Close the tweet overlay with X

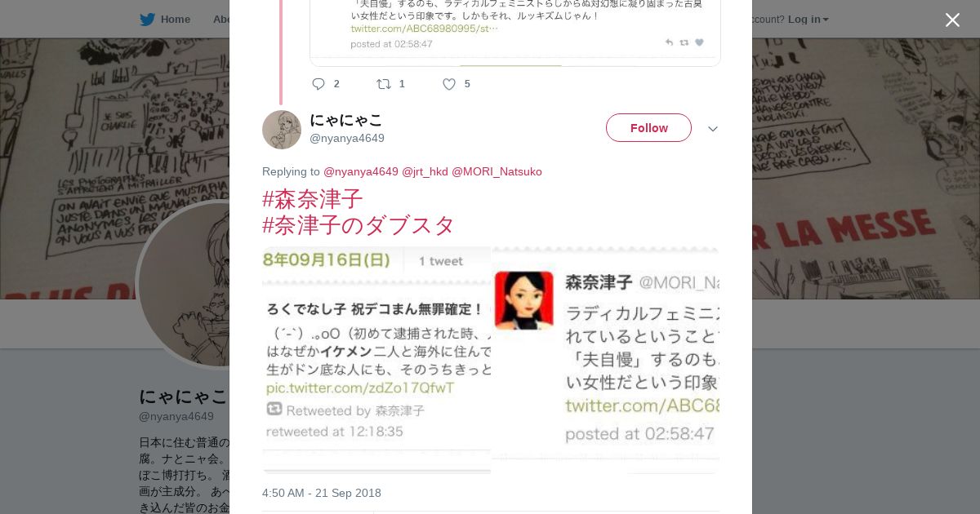[952, 20]
